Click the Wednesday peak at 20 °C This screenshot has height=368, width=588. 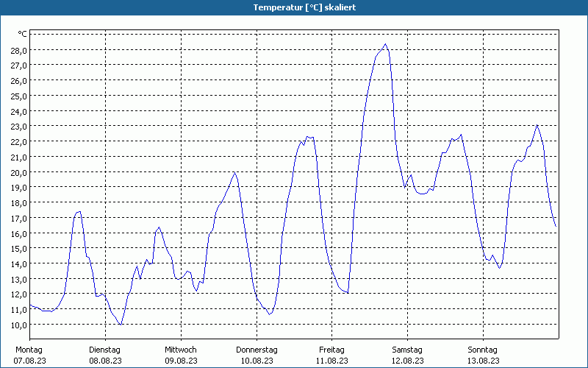click(x=234, y=172)
